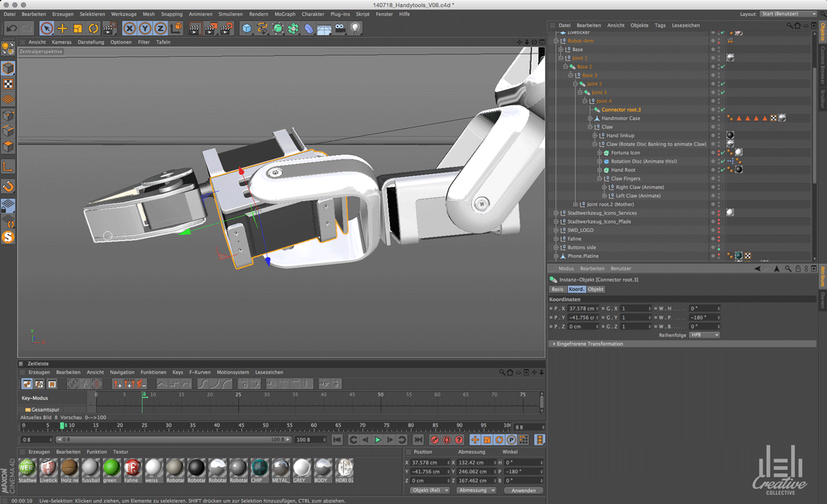Open the Charakter menu
Screen dimensions: 827x504
pyautogui.click(x=313, y=14)
